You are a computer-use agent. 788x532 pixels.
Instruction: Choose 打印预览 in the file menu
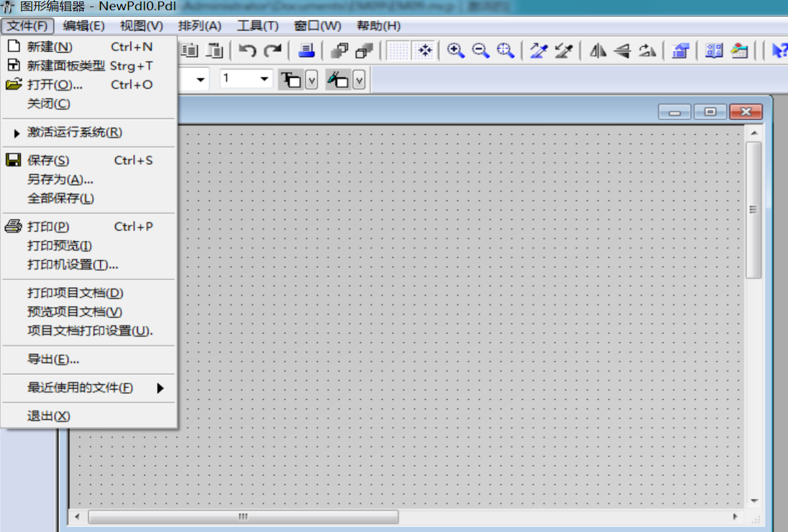coord(60,245)
